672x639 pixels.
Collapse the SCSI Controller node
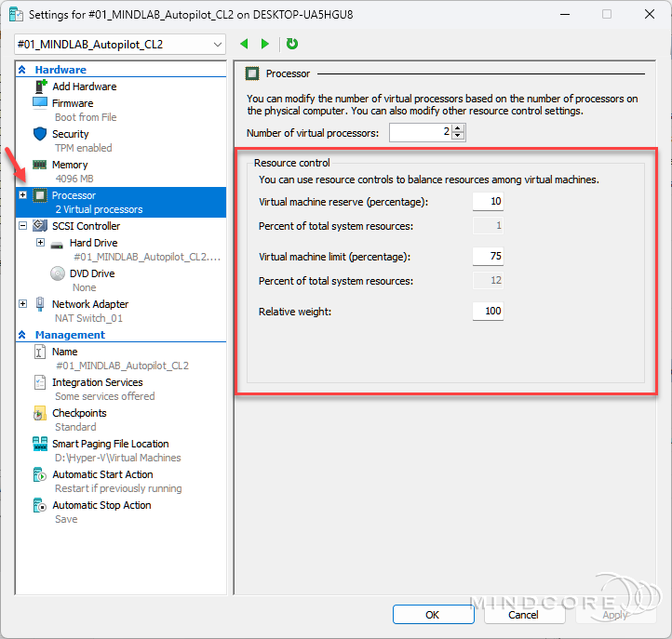tap(22, 225)
